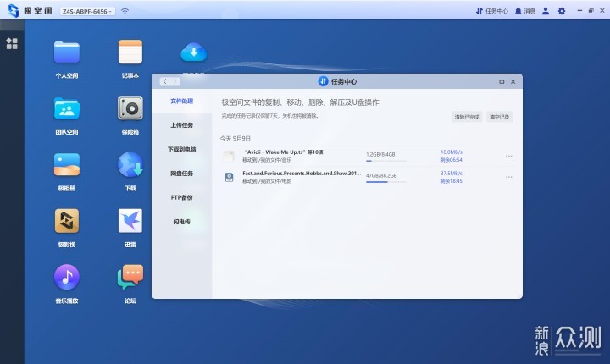
Task: Open the 迅雷 Thunder download app
Action: (130, 221)
